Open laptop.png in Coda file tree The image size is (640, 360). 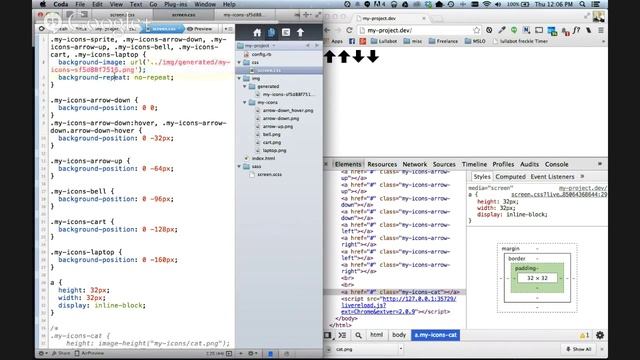274,150
